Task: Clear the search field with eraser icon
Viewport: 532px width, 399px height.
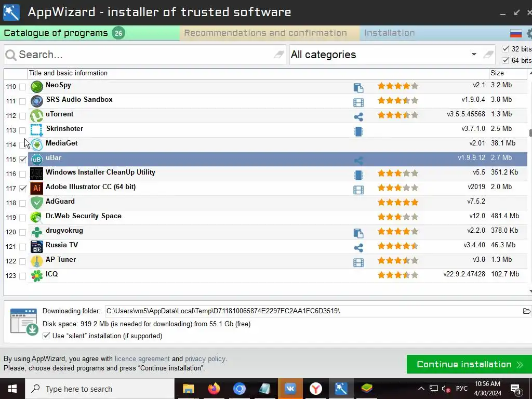Action: click(278, 54)
